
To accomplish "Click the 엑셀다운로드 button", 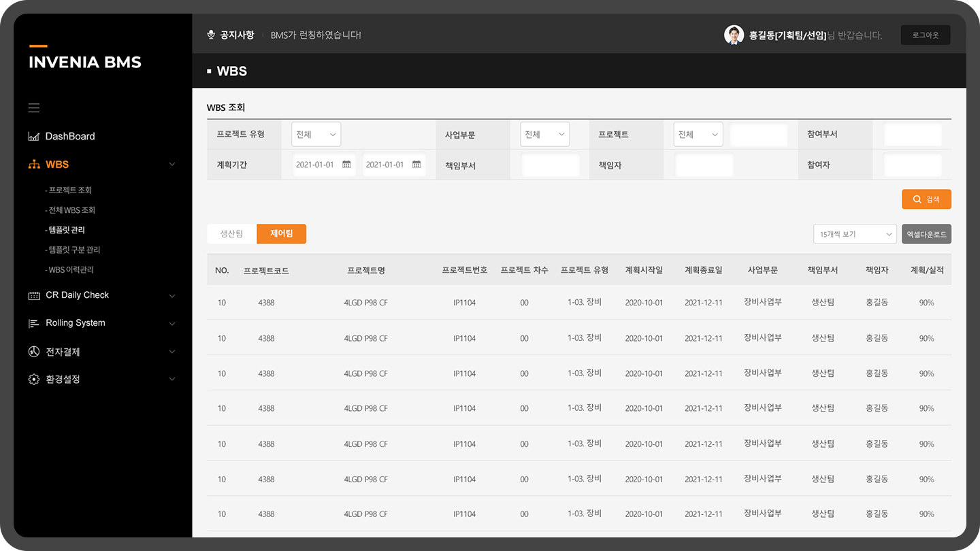I will (x=926, y=234).
